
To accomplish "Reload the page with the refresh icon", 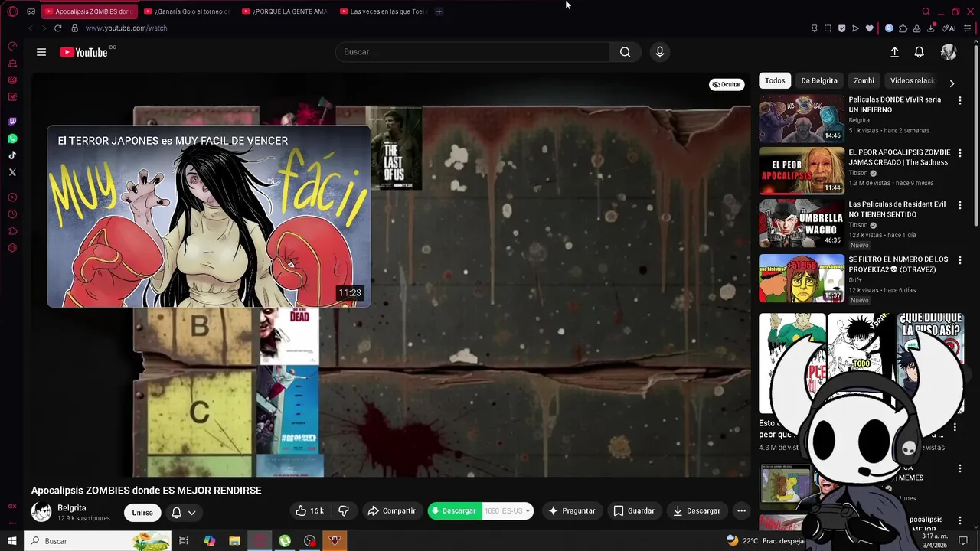I will click(57, 28).
